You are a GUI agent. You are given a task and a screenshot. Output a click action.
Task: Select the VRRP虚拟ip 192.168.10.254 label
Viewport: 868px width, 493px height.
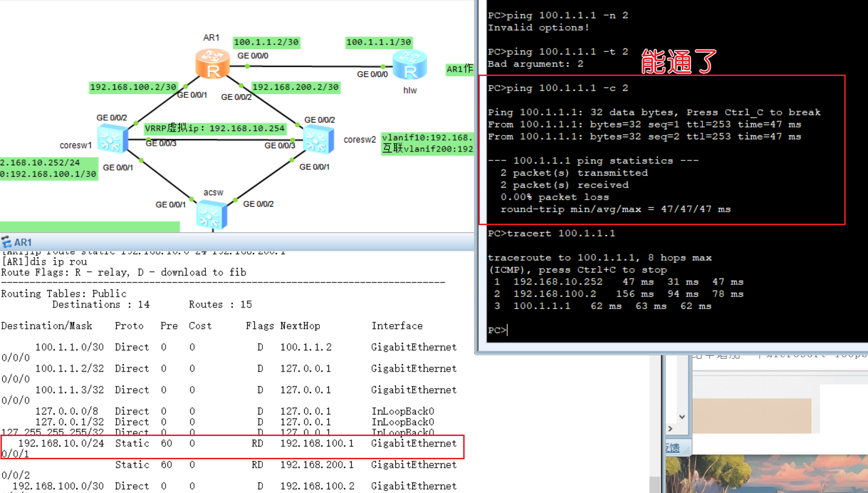[215, 128]
